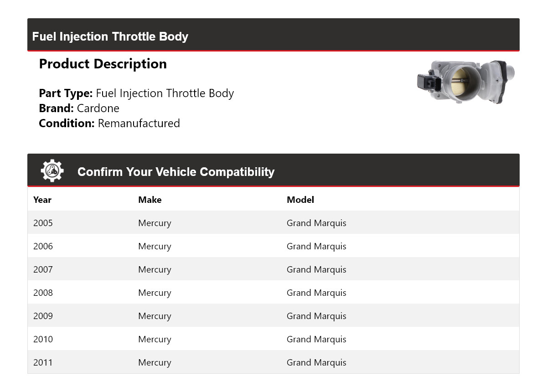Click the 2010 year cell
Viewport: 547px width, 392px height.
(x=43, y=339)
